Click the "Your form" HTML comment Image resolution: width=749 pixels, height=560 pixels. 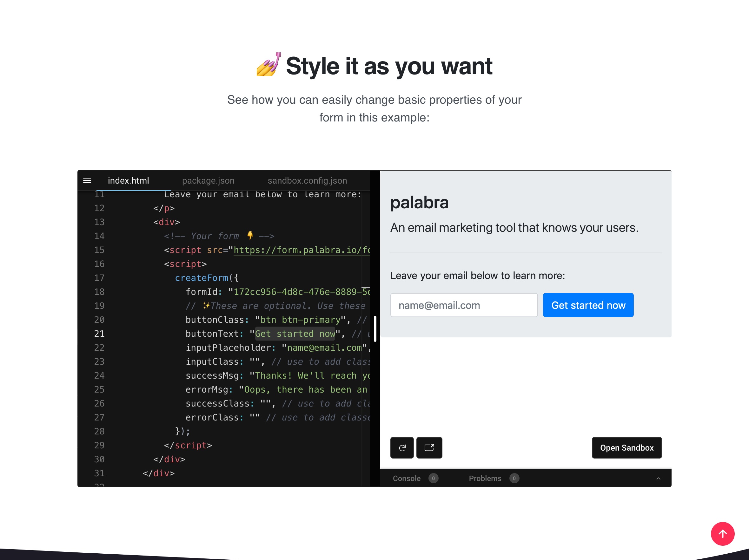[219, 236]
